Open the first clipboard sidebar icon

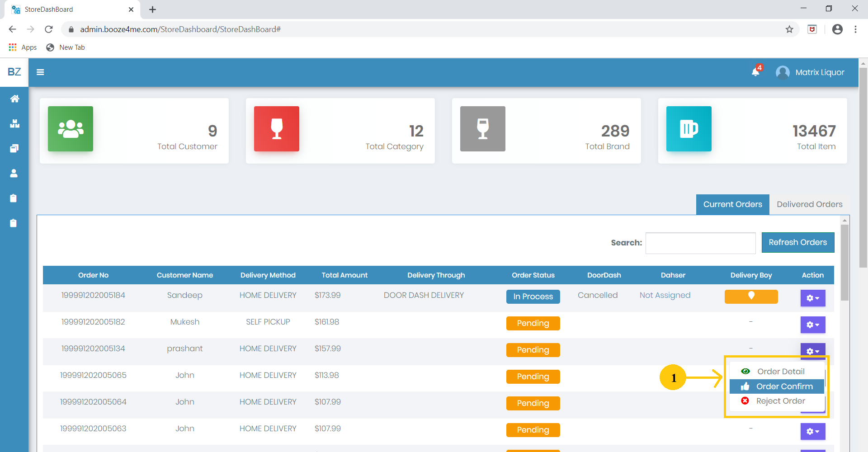(14, 198)
